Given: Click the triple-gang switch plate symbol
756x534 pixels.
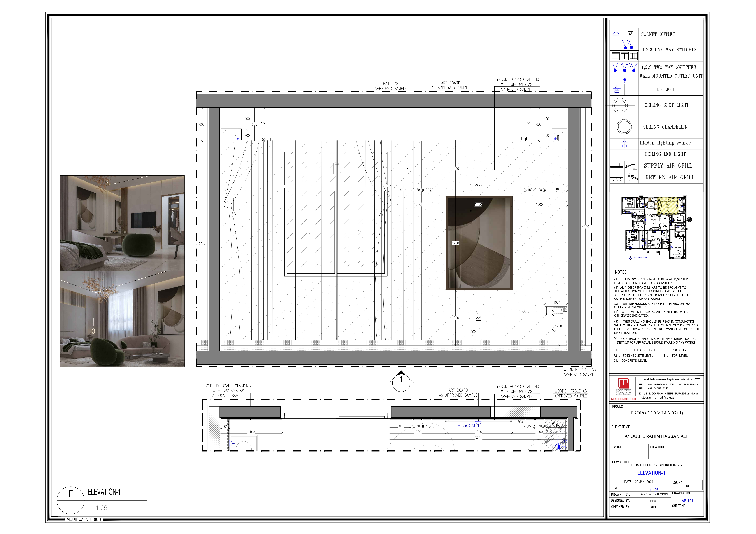Looking at the screenshot, I should [633, 56].
